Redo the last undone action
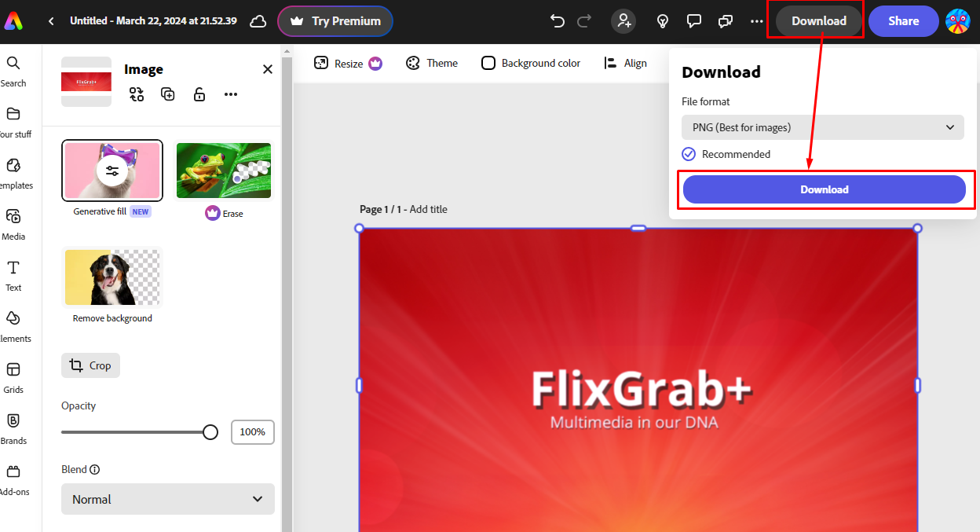The image size is (980, 532). tap(584, 21)
